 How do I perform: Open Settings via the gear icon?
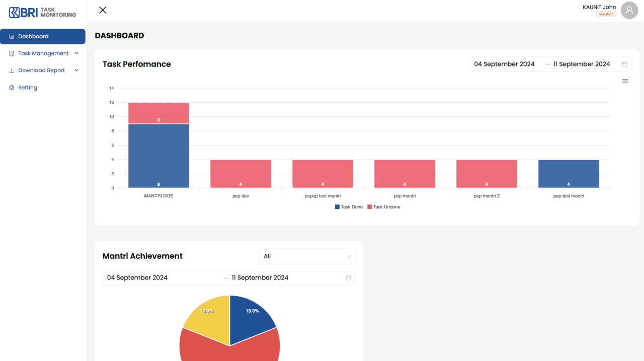click(x=11, y=87)
